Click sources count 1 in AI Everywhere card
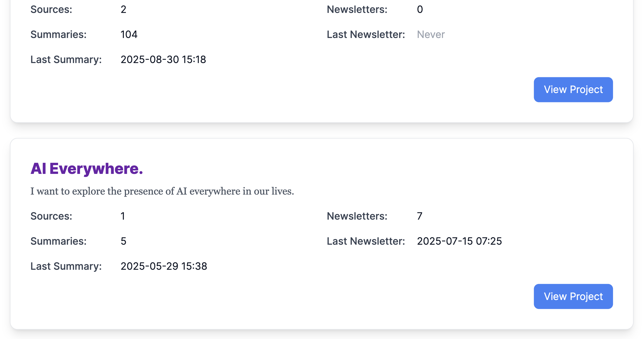The height and width of the screenshot is (339, 644). 123,216
